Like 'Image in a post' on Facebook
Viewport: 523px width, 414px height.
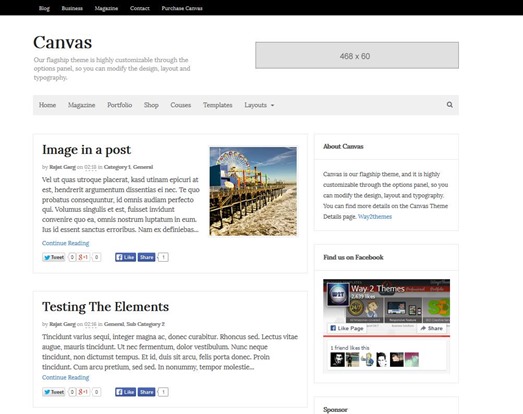[125, 257]
